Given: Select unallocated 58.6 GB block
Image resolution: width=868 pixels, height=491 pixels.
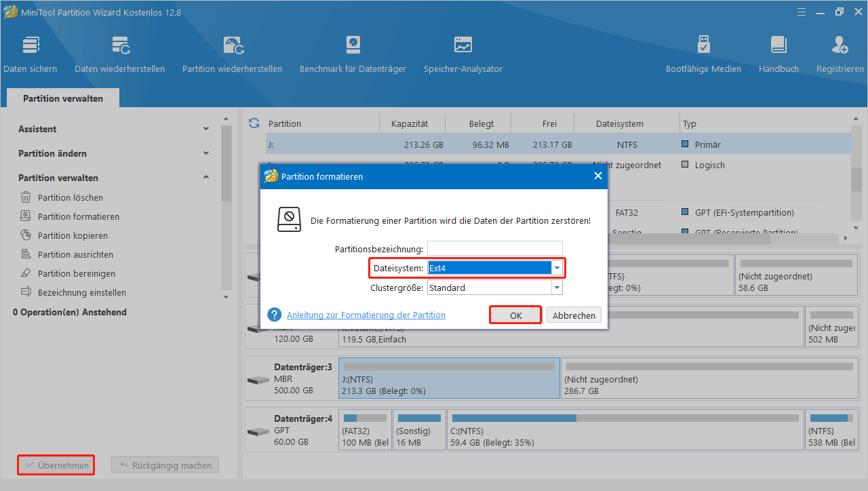Looking at the screenshot, I should pyautogui.click(x=796, y=276).
